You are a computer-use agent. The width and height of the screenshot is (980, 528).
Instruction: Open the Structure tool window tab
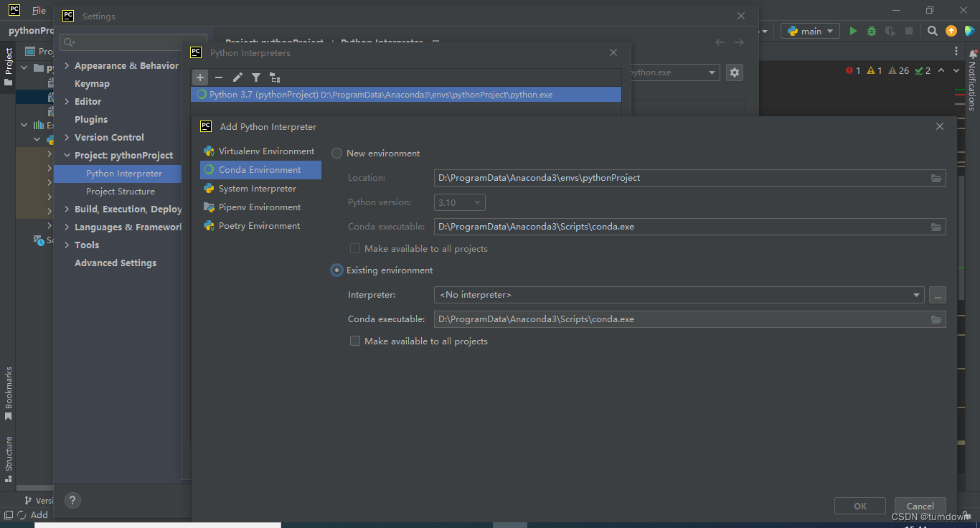tap(9, 458)
